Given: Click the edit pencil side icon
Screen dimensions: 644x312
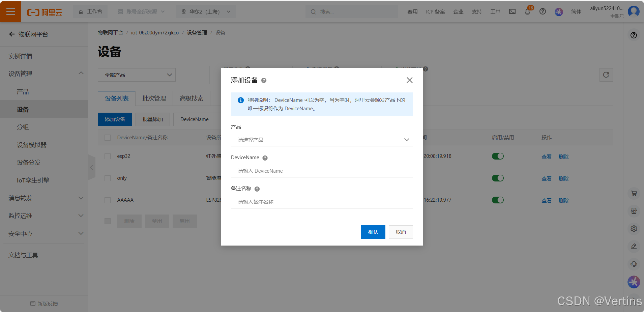Looking at the screenshot, I should click(634, 246).
